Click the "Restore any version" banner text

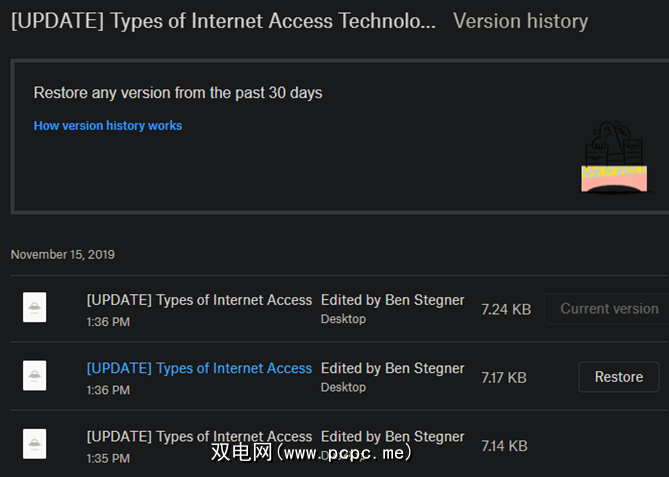(178, 93)
